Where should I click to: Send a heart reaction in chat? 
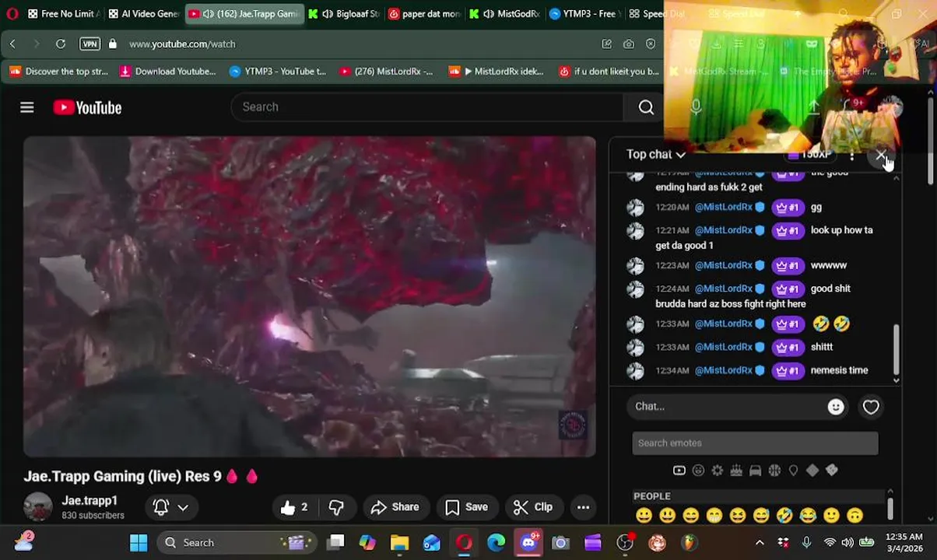(871, 407)
